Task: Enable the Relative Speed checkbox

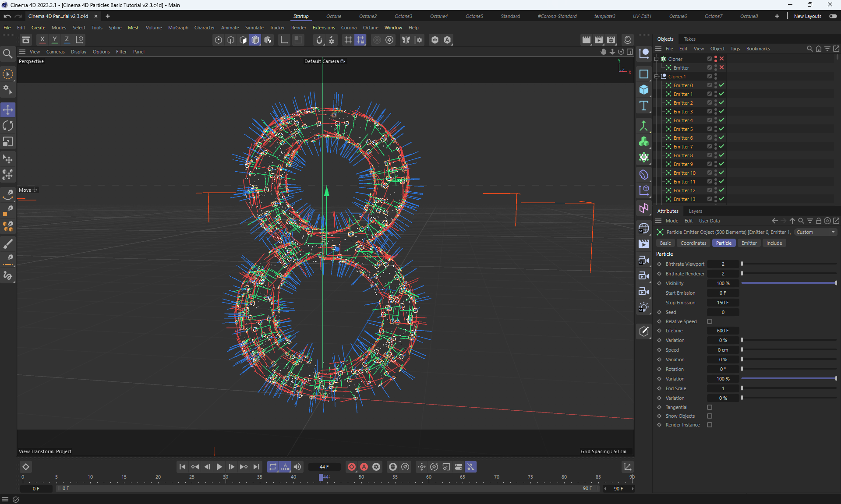Action: point(710,321)
